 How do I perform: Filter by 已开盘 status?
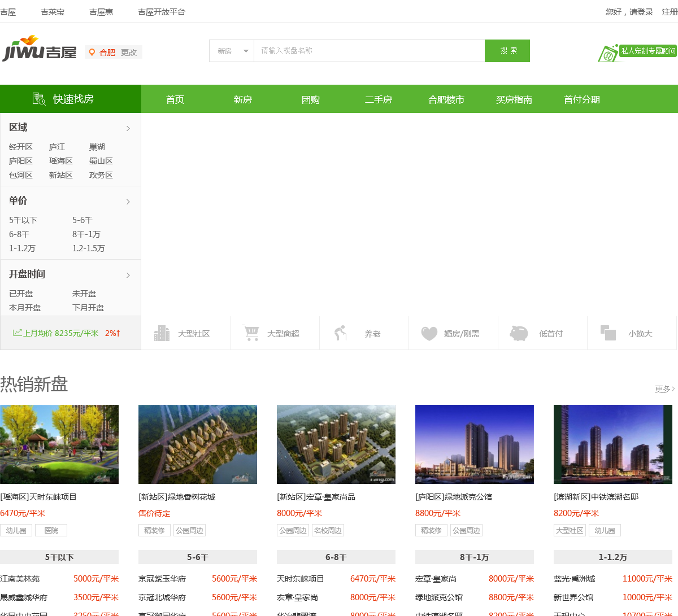coord(21,294)
